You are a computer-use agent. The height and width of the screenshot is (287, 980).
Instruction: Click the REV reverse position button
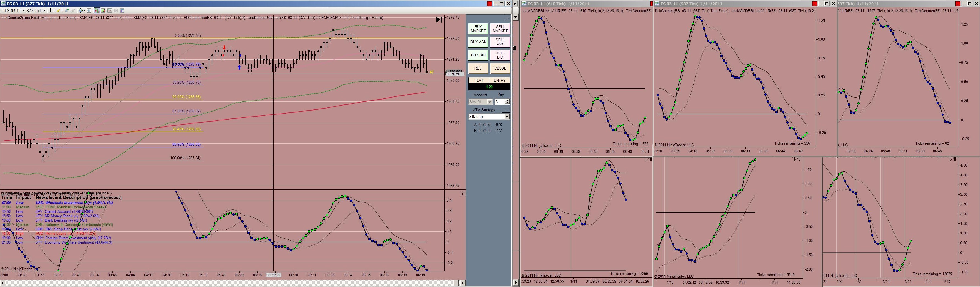478,68
